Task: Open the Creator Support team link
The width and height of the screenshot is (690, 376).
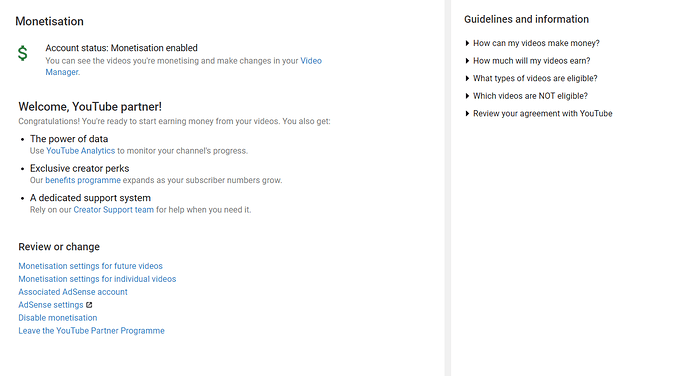Action: [114, 210]
